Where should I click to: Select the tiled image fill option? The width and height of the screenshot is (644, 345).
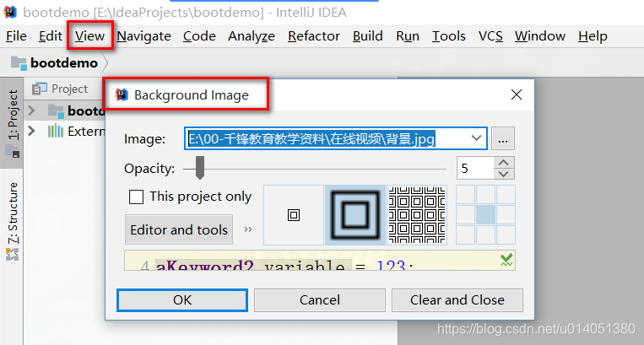coord(417,215)
